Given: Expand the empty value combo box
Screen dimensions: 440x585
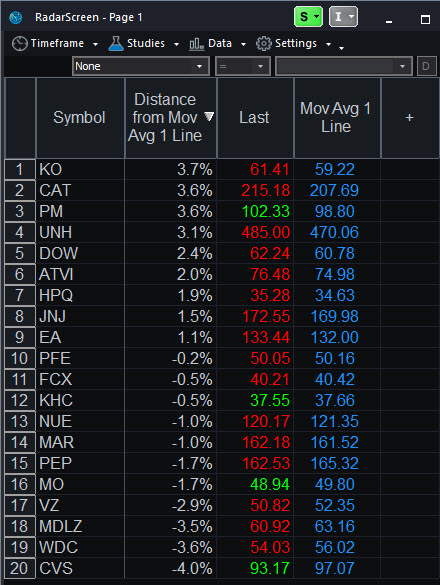Looking at the screenshot, I should pyautogui.click(x=344, y=66).
